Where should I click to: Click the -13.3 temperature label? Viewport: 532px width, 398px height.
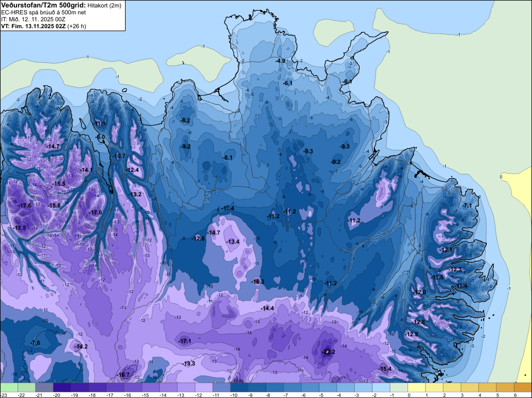(189, 364)
